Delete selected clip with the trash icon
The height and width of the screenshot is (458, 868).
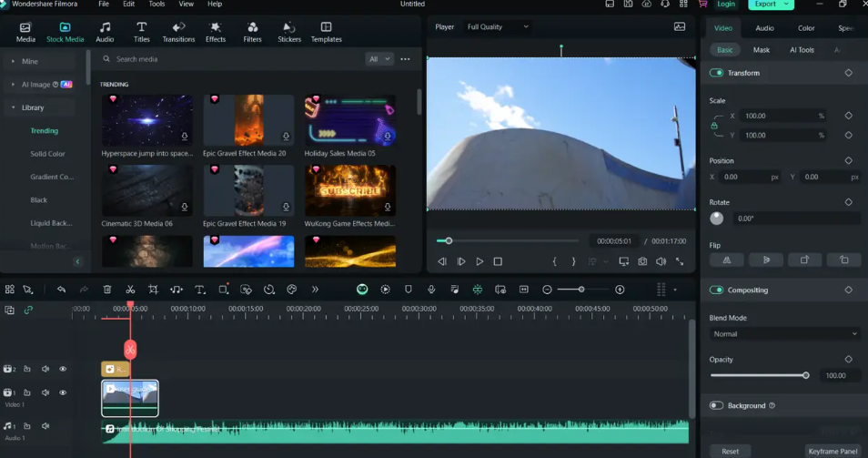point(107,290)
